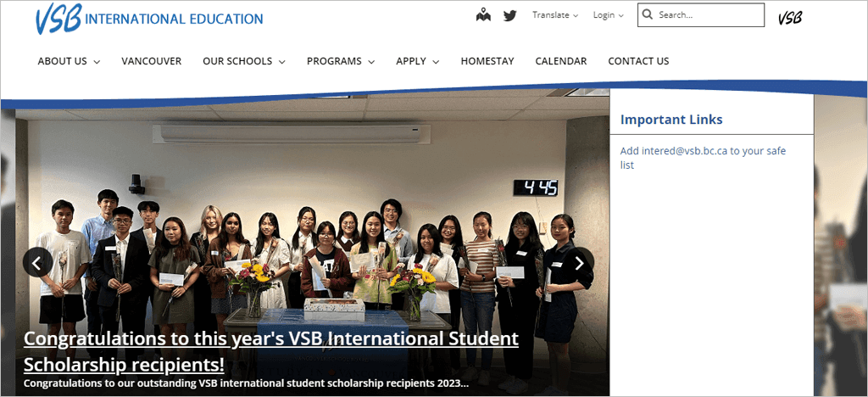Click the scholarship recipients 2023 caption text
The height and width of the screenshot is (397, 868).
point(247,383)
